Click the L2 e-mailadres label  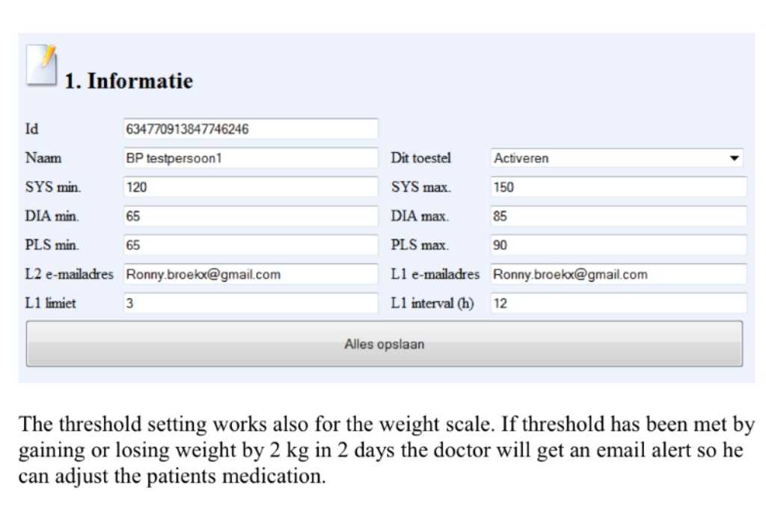pos(69,275)
